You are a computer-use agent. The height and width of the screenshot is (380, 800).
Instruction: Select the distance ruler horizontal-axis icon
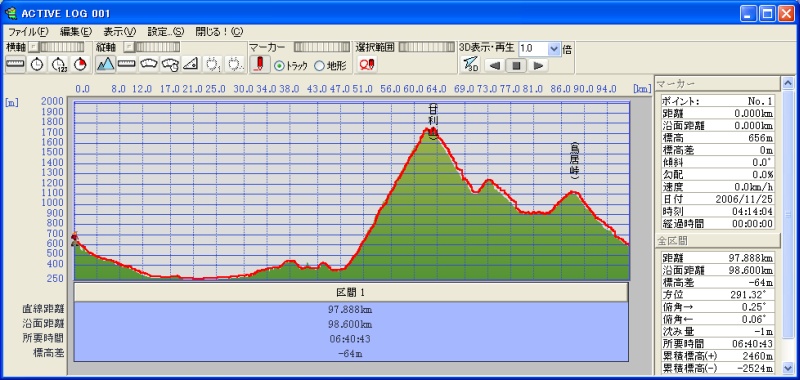15,64
